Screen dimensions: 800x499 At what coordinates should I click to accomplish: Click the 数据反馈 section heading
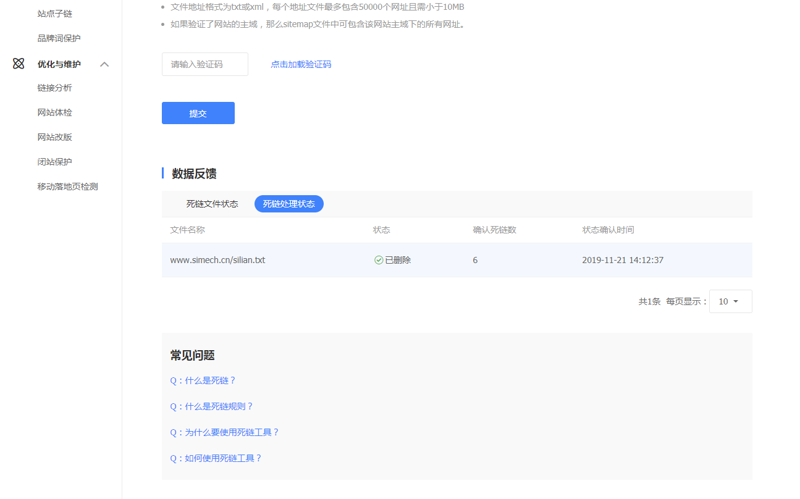pyautogui.click(x=194, y=173)
